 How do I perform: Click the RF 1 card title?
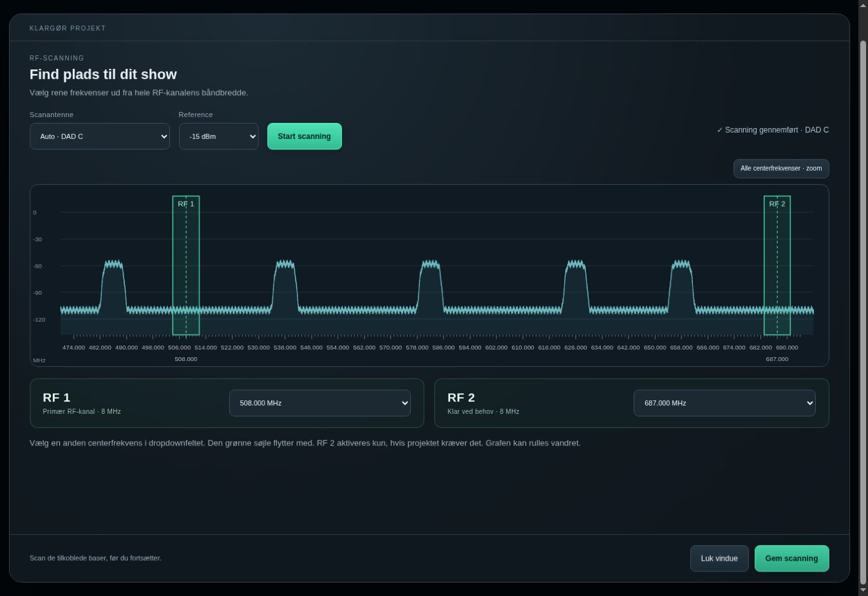(57, 398)
